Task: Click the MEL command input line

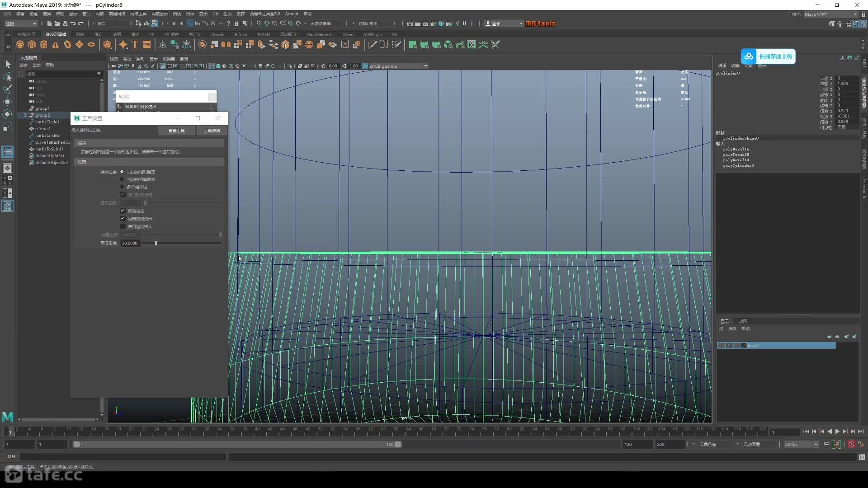Action: pos(123,457)
